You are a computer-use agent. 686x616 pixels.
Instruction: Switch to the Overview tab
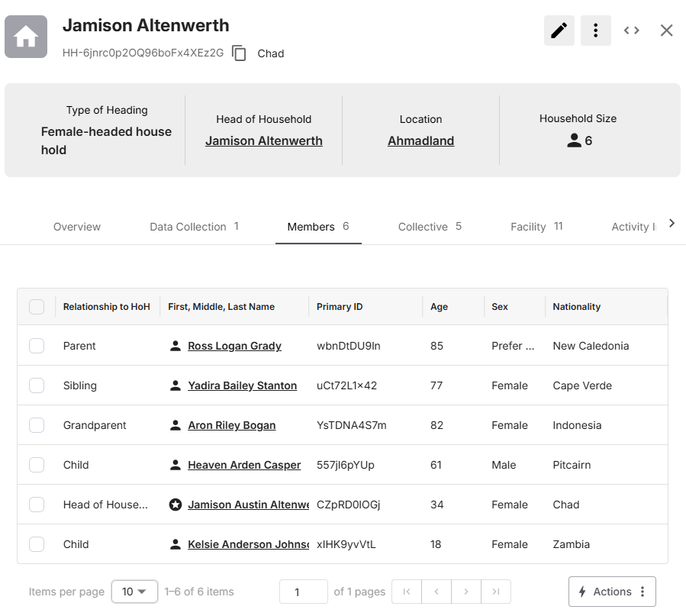[77, 227]
